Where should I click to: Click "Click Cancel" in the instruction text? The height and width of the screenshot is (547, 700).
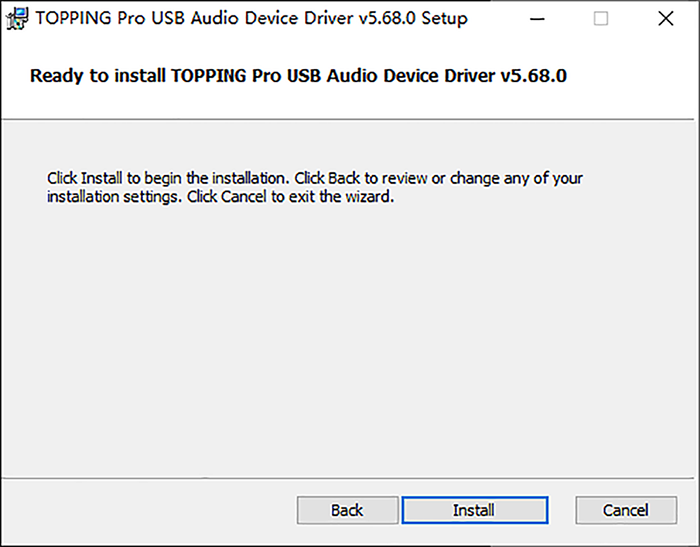pos(226,196)
